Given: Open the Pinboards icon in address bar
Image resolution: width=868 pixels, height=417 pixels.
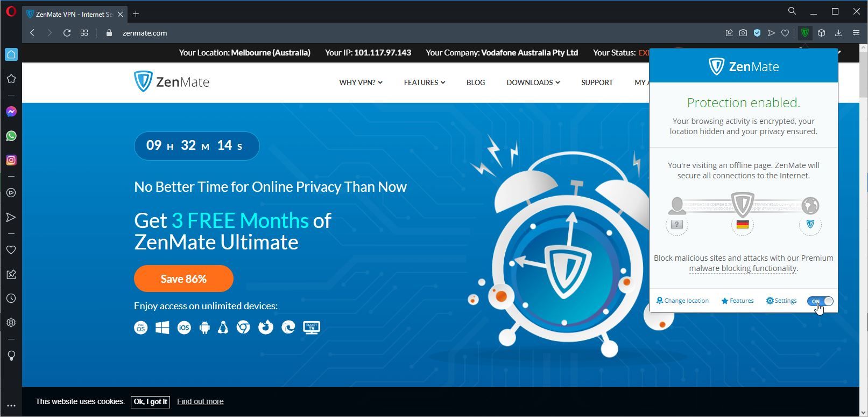Looking at the screenshot, I should [x=729, y=33].
